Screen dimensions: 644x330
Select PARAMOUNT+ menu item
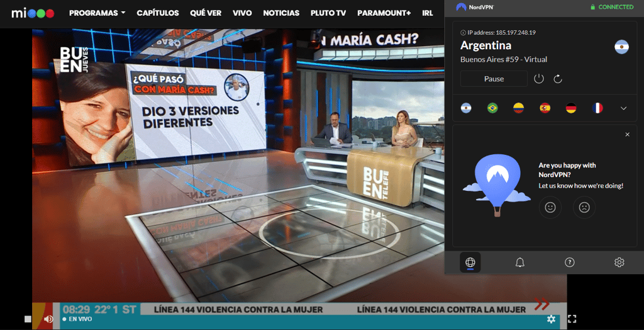coord(384,13)
